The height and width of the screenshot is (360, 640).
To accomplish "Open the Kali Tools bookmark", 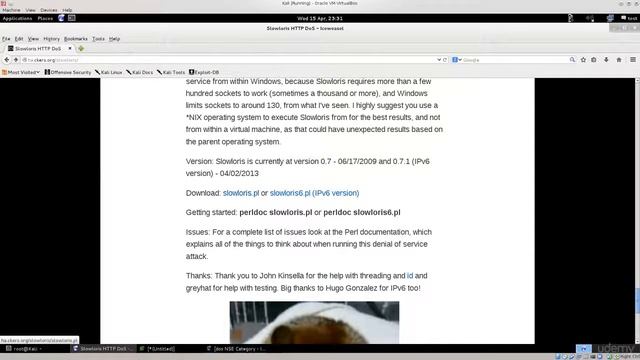I will (171, 72).
